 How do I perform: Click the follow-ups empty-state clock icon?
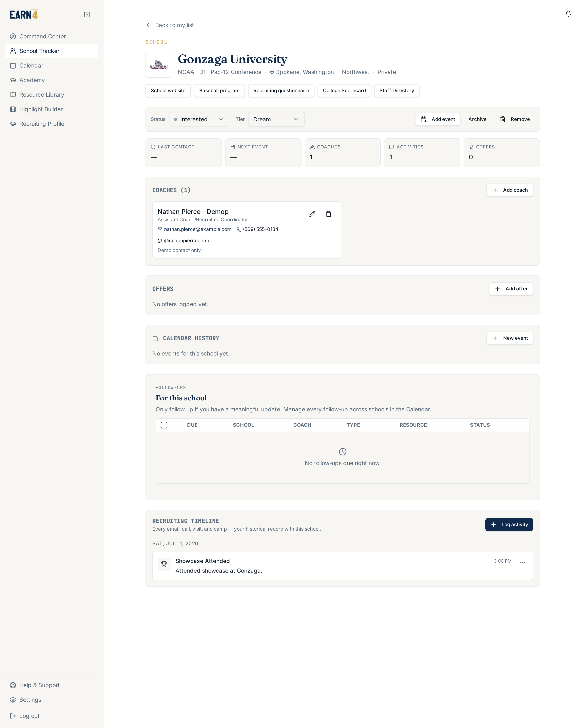tap(343, 452)
